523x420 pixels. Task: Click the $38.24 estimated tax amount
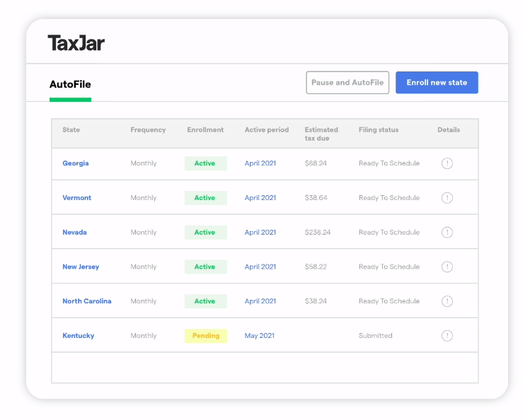316,301
